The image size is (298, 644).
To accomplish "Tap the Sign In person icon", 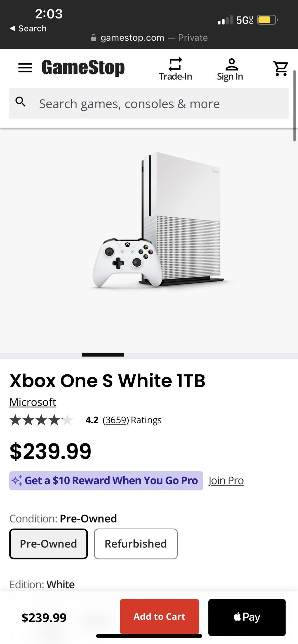I will (231, 64).
